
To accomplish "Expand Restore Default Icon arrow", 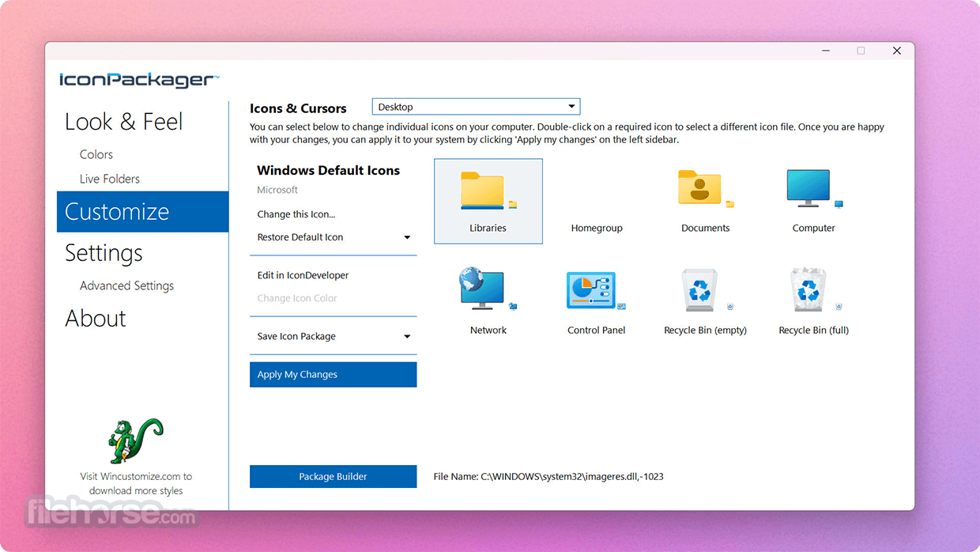I will (x=407, y=237).
